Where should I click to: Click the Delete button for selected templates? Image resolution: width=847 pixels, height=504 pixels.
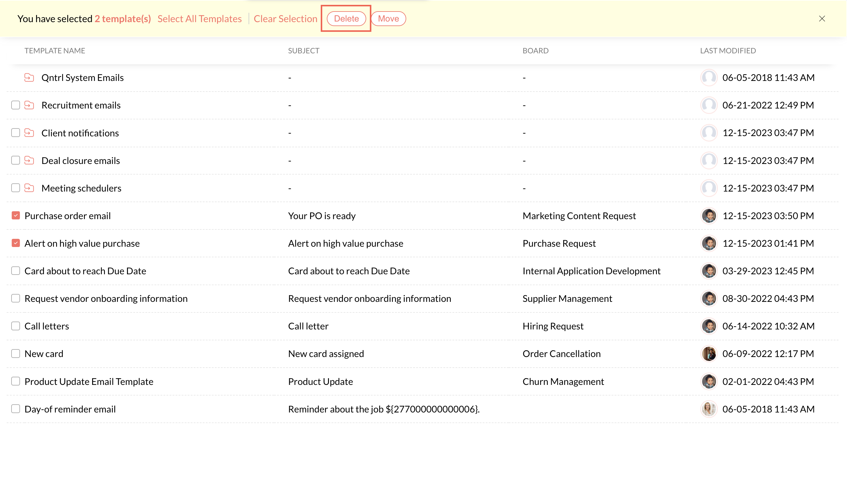click(346, 19)
